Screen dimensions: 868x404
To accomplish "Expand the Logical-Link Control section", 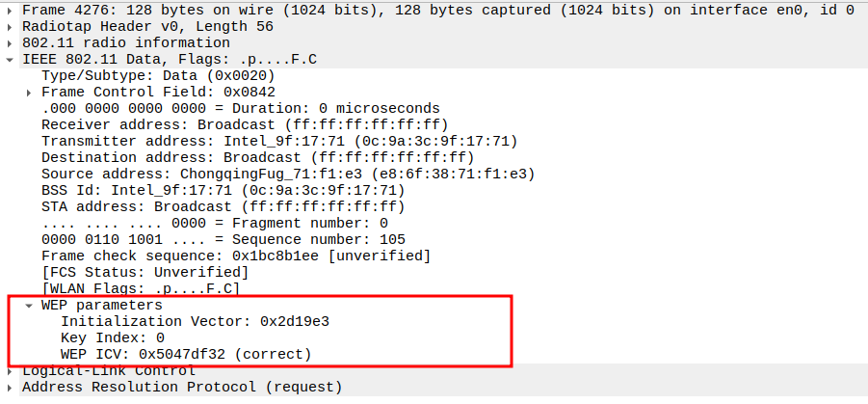I will pyautogui.click(x=10, y=371).
